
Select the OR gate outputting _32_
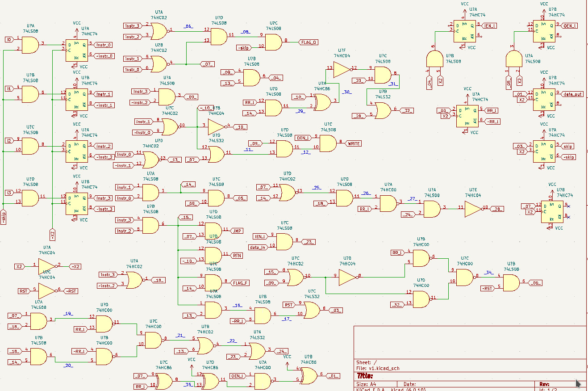[x=383, y=110]
